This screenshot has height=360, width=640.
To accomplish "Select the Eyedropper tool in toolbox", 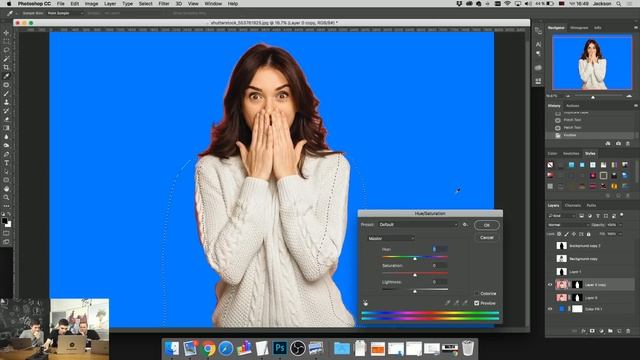I will coord(6,76).
